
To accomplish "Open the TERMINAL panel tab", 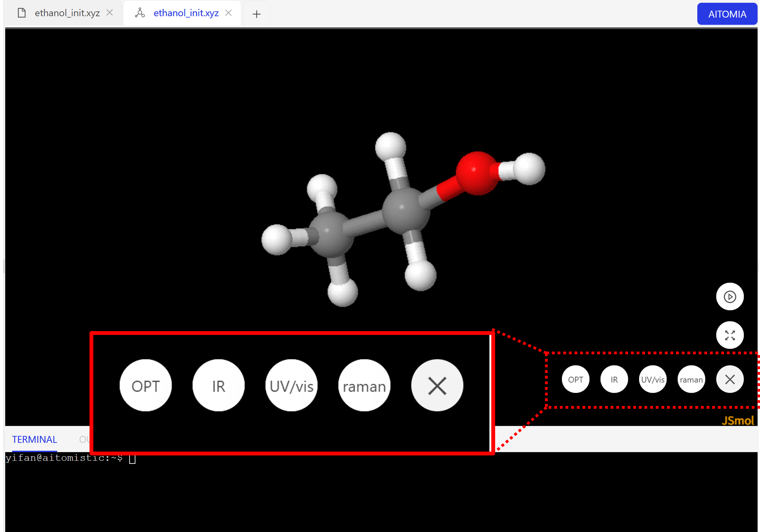I will point(34,439).
